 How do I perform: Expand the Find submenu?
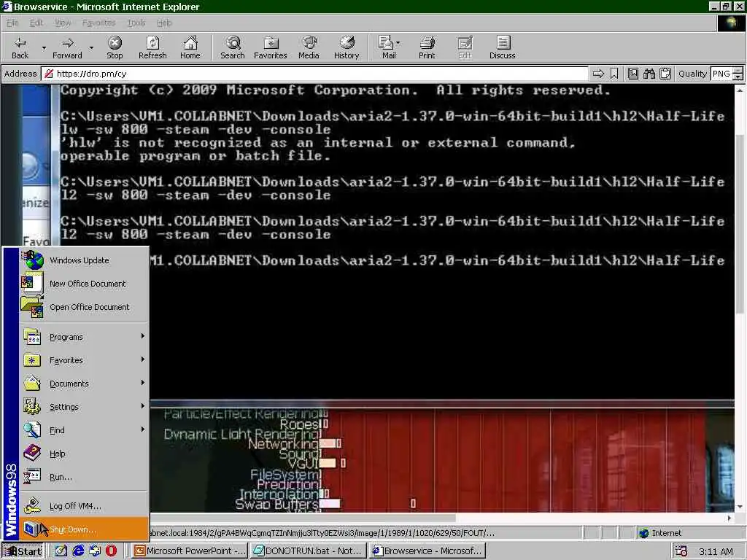tap(85, 430)
